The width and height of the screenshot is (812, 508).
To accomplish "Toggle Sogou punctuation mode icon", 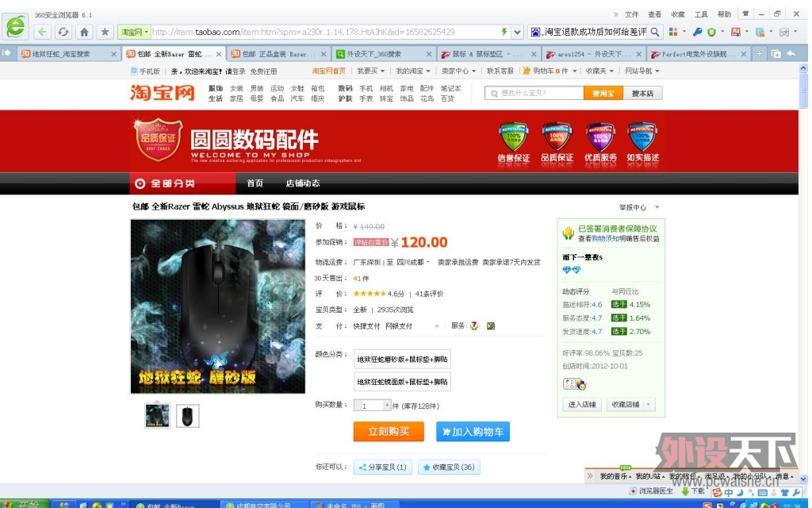I will (x=751, y=492).
